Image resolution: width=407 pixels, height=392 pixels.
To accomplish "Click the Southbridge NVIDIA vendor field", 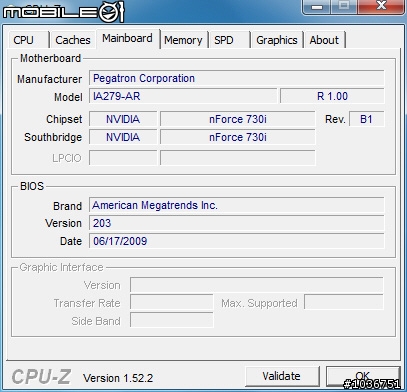I will [x=123, y=137].
